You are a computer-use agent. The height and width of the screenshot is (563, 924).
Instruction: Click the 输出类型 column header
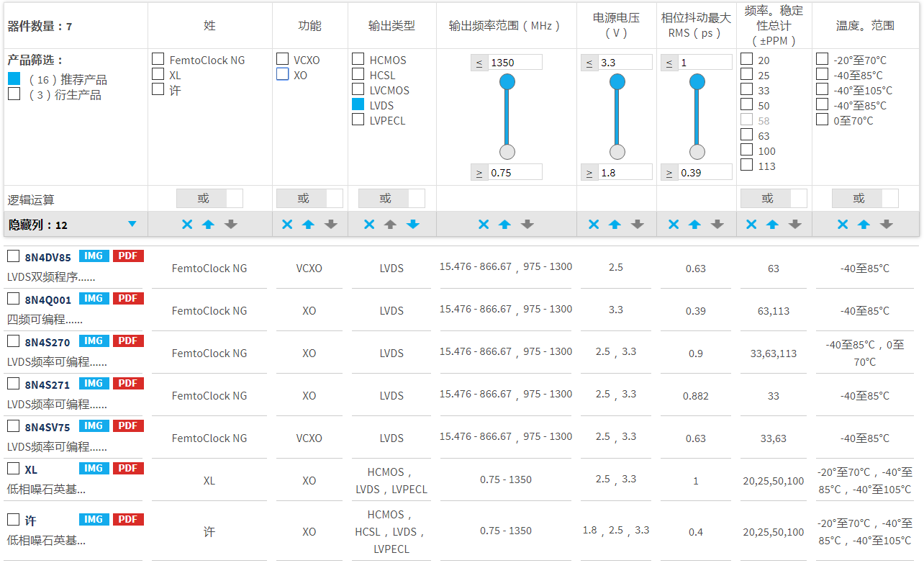coord(391,26)
